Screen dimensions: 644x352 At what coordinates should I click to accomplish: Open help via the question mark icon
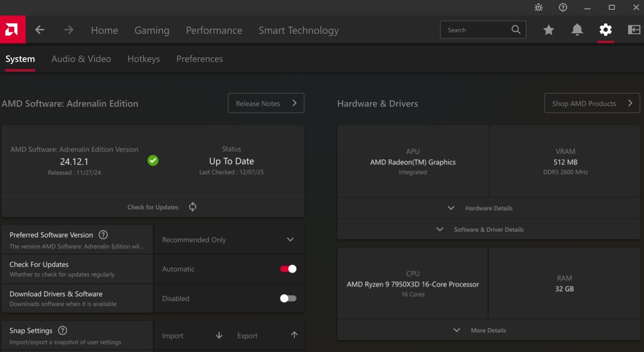563,7
